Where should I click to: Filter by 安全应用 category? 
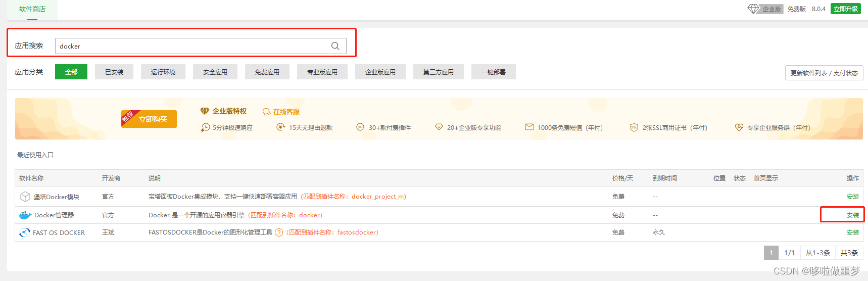click(215, 72)
